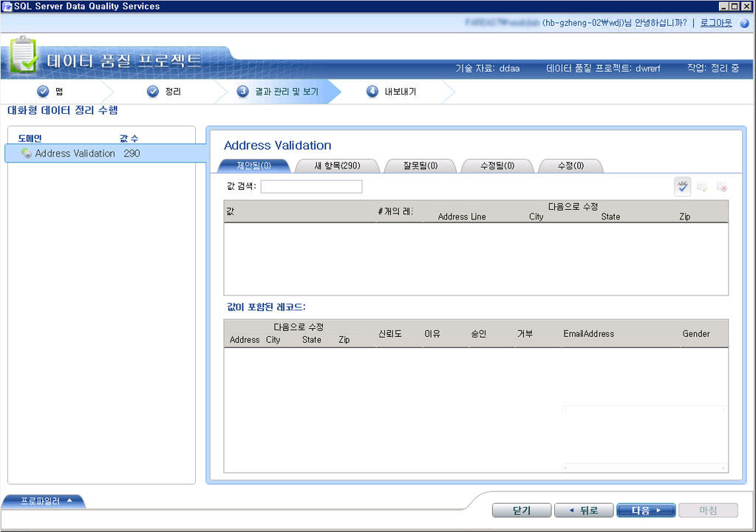
Task: Minimize the Data Quality Services window
Action: coord(723,6)
